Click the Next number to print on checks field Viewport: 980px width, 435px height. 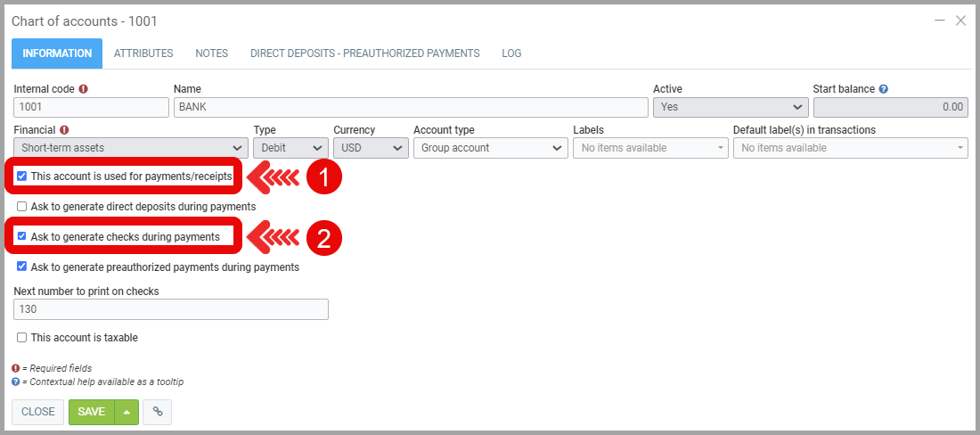pyautogui.click(x=171, y=309)
